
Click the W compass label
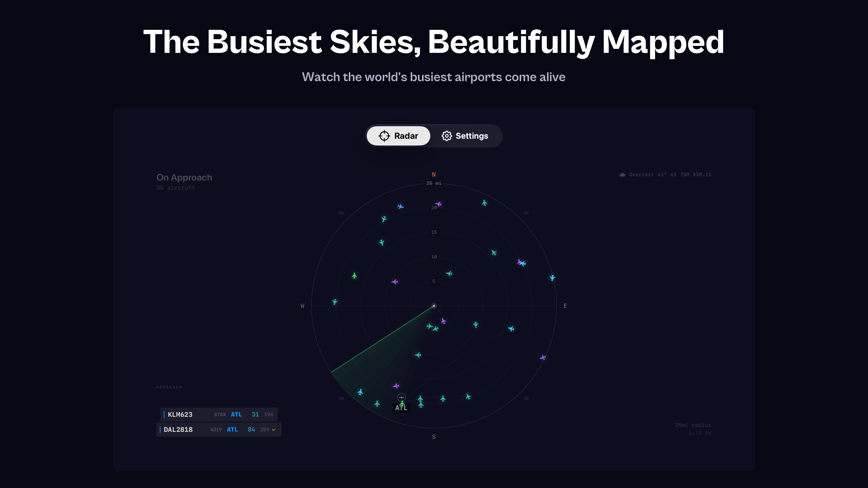(x=302, y=306)
